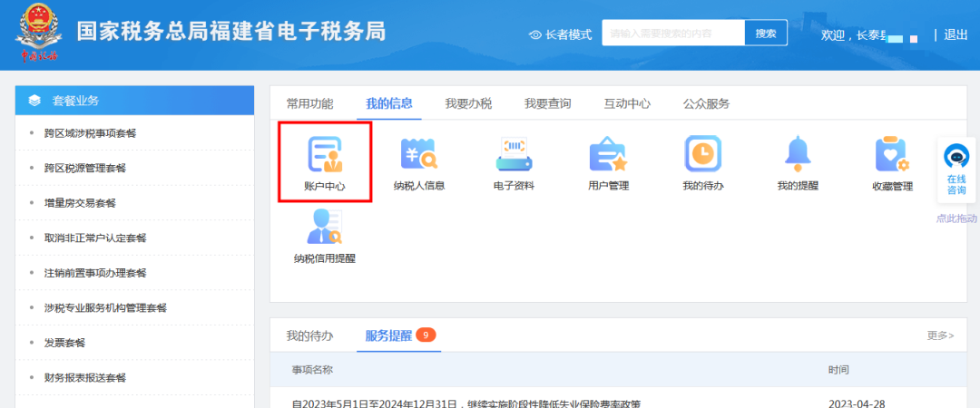Open the 公众服务 tab

(706, 103)
